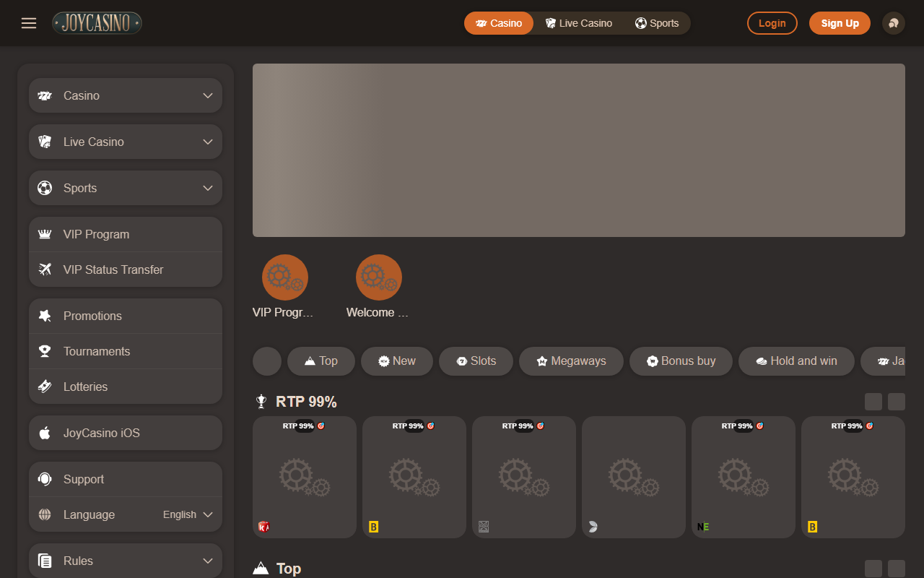Expand the Sports sidebar section
This screenshot has height=578, width=924.
tap(126, 188)
